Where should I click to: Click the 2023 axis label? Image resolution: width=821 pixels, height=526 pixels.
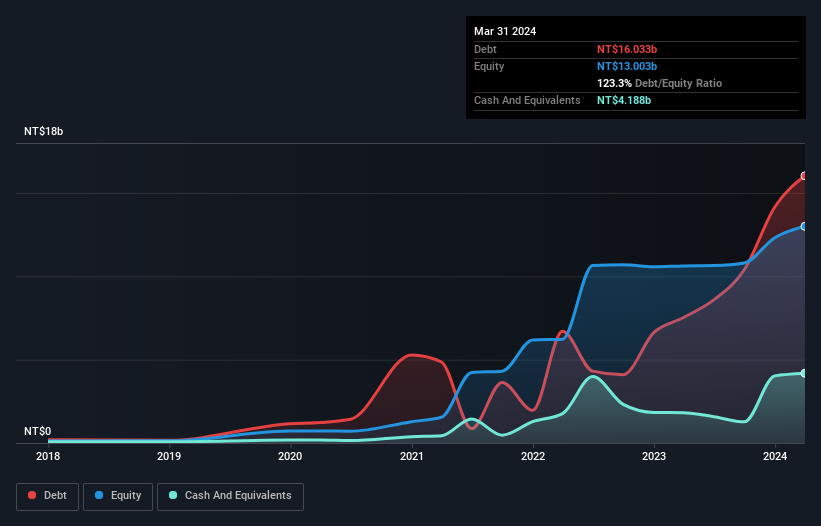coord(654,456)
